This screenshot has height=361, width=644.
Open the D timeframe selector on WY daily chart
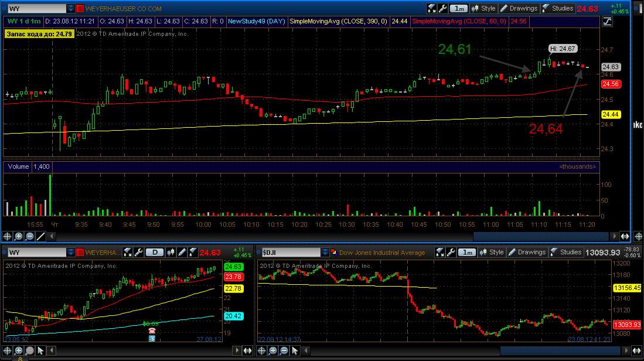(155, 252)
